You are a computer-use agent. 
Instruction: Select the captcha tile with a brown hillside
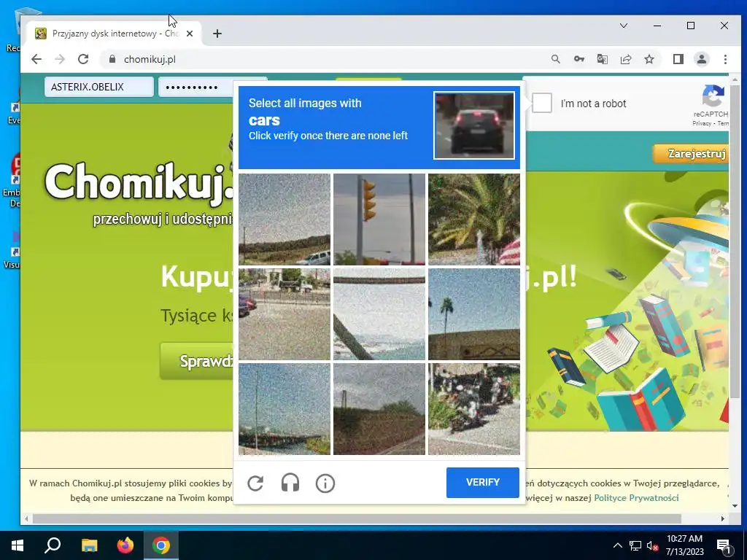click(379, 409)
